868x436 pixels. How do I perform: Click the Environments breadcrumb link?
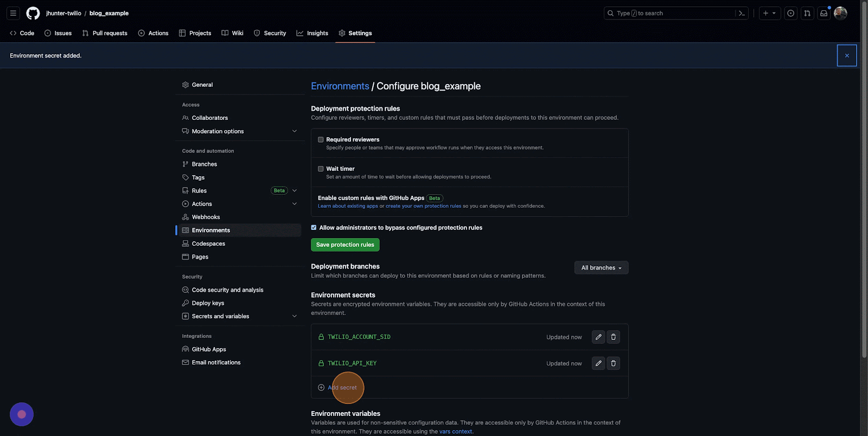click(x=340, y=86)
